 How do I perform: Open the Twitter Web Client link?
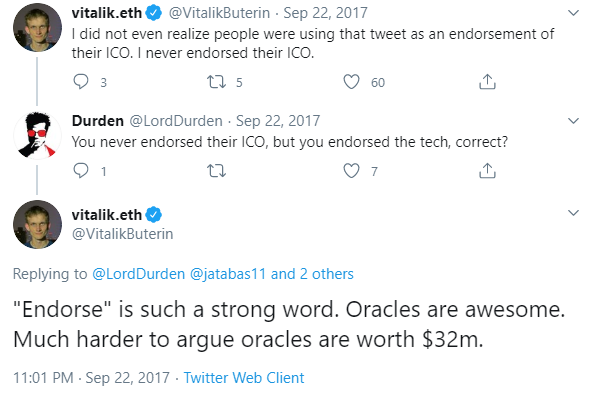[244, 378]
